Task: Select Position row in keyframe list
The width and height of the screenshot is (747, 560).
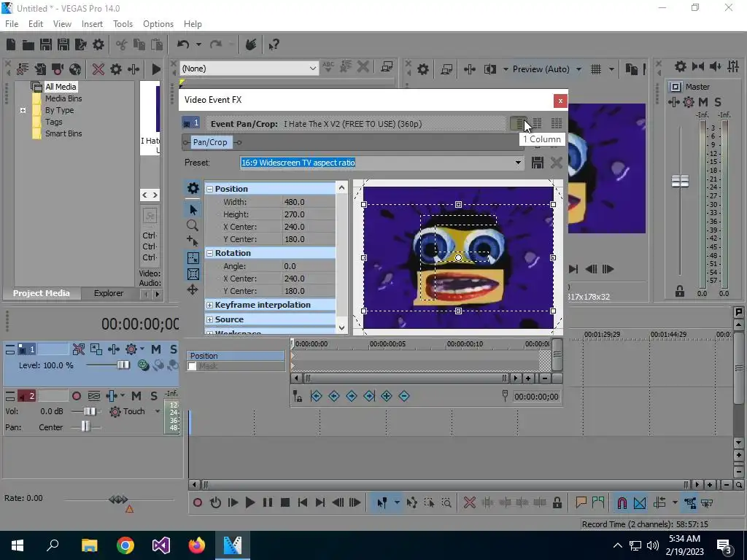Action: coord(236,356)
